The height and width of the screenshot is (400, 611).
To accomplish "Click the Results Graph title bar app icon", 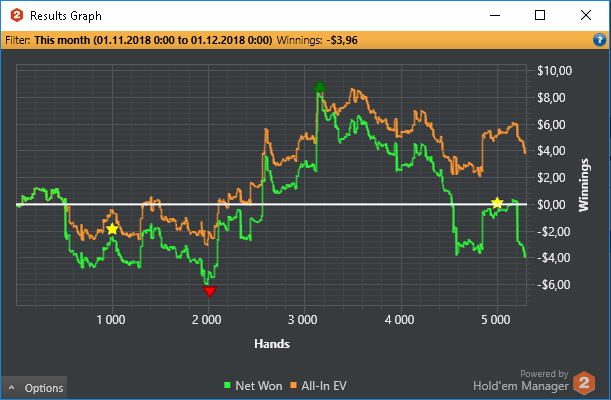I will [x=17, y=16].
